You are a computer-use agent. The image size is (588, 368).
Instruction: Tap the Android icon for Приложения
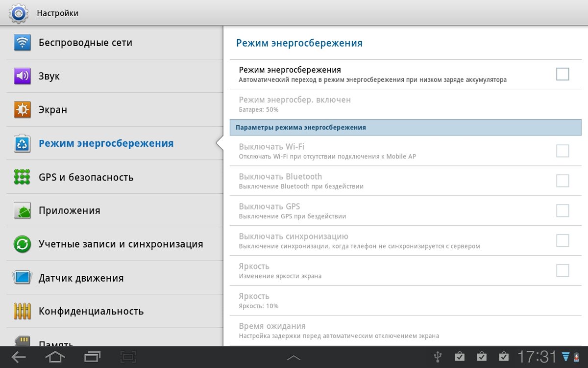click(x=22, y=210)
